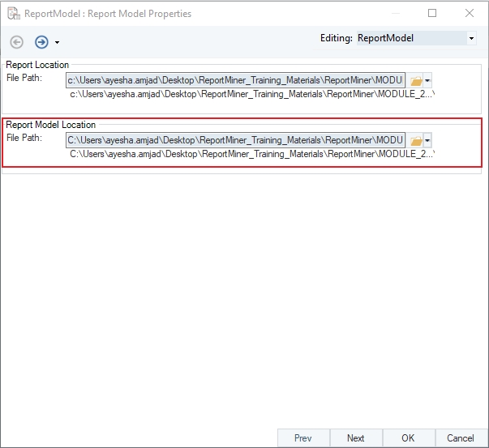The height and width of the screenshot is (448, 489).
Task: Click full path text below Report Model field
Action: coord(251,154)
